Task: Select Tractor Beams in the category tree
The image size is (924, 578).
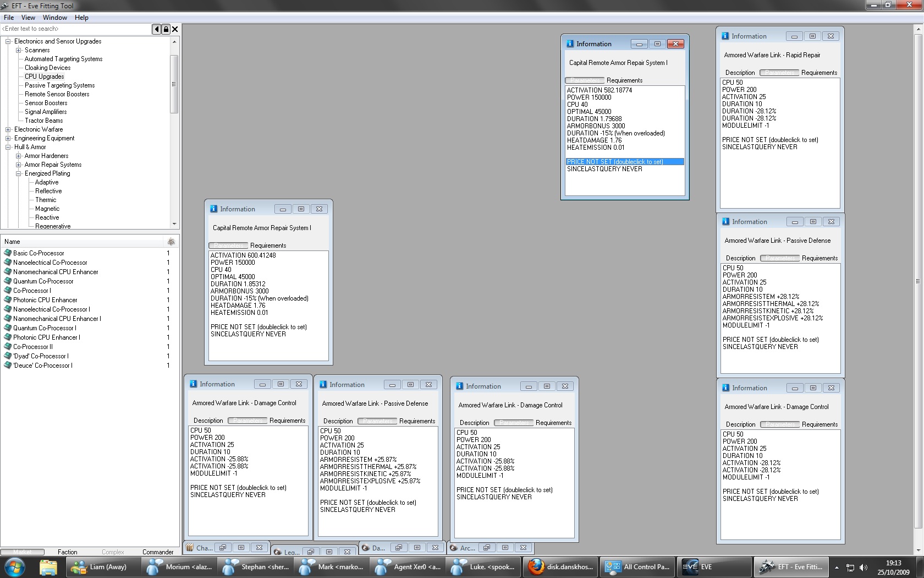Action: pos(44,121)
